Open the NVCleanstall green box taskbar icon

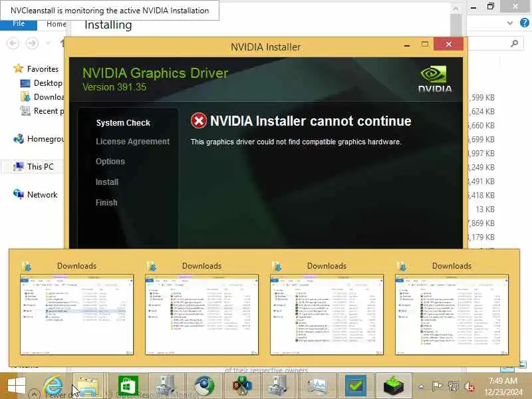(394, 386)
